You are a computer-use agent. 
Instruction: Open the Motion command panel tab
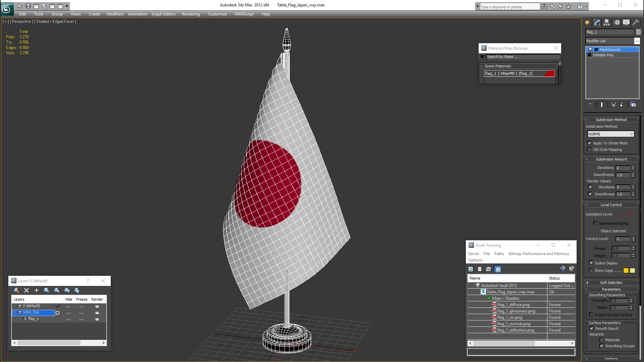tap(617, 22)
